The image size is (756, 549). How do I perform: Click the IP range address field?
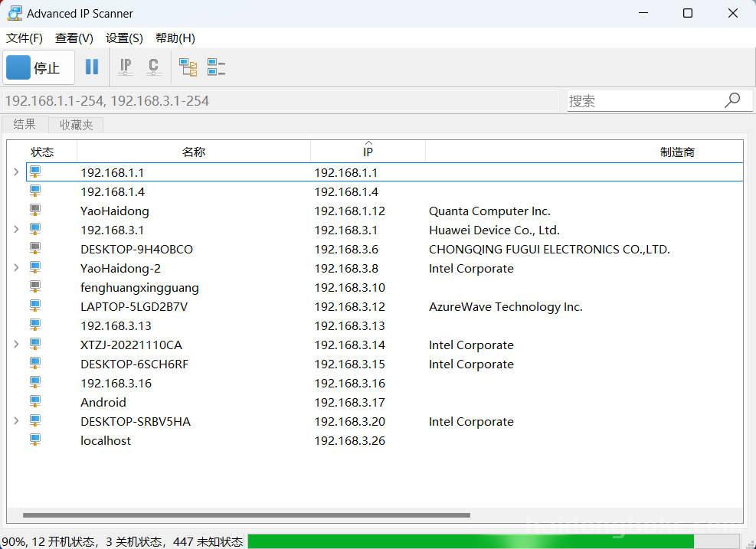click(280, 101)
